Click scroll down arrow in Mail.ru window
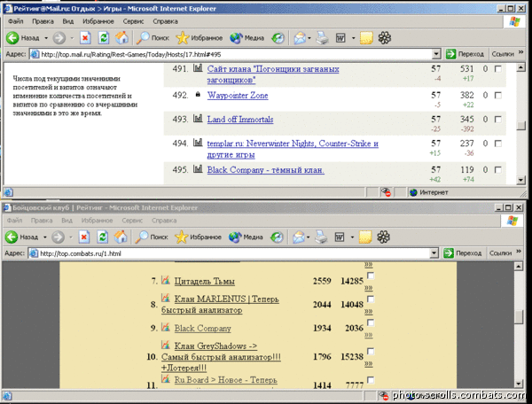The width and height of the screenshot is (532, 404). click(520, 180)
